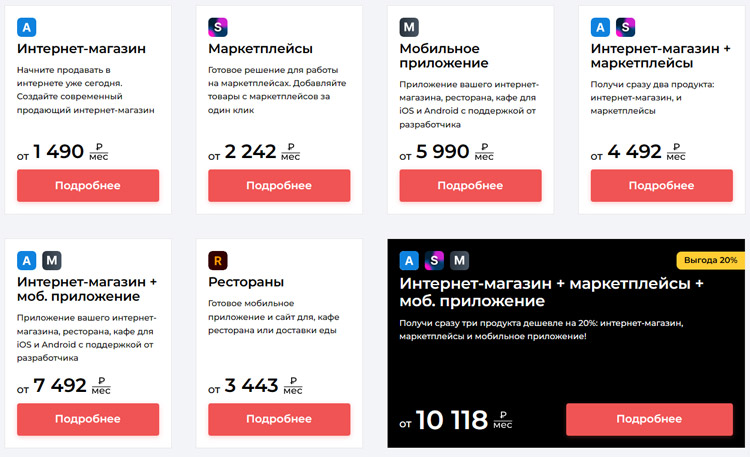The image size is (750, 457).
Task: Click Подробнее on the Рестораны card
Action: click(x=279, y=419)
